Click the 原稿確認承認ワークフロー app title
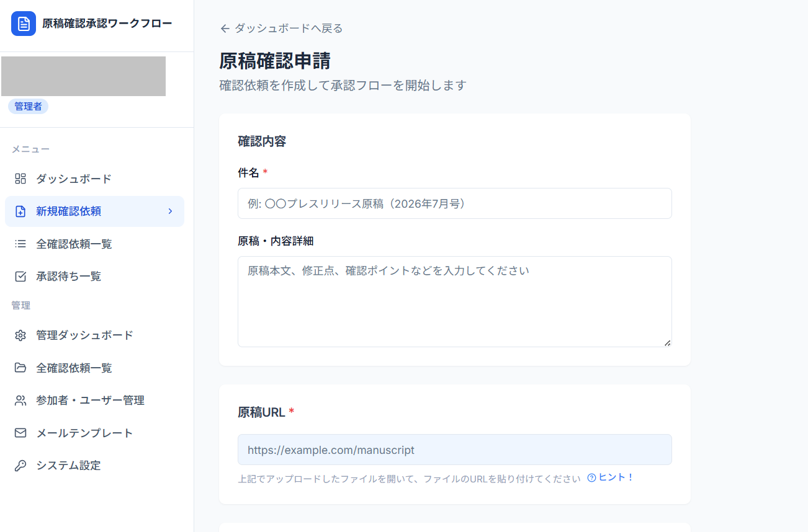 pos(107,24)
